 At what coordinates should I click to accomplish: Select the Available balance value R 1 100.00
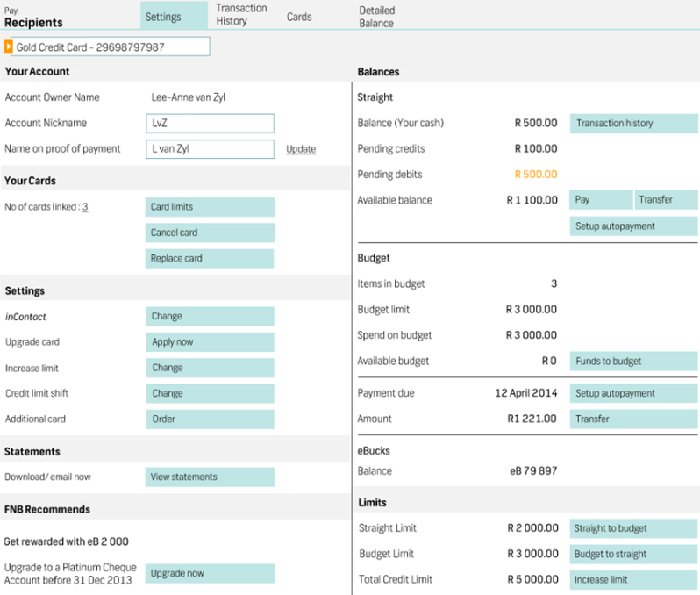(x=532, y=200)
